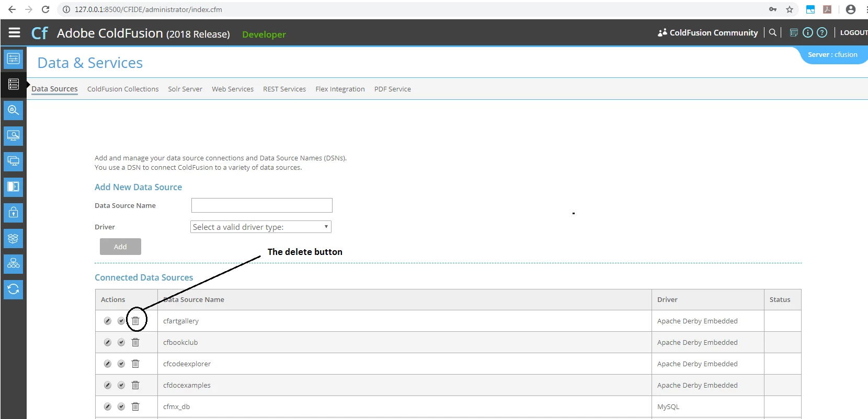Screen dimensions: 868x419
Task: Open the Solr Server tab
Action: tap(185, 89)
